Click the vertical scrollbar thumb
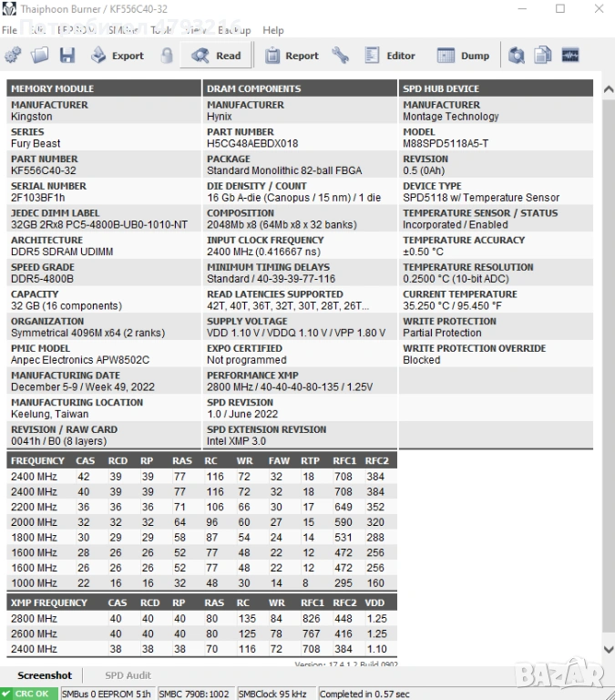Screen dimensions: 615x700 [x=609, y=366]
